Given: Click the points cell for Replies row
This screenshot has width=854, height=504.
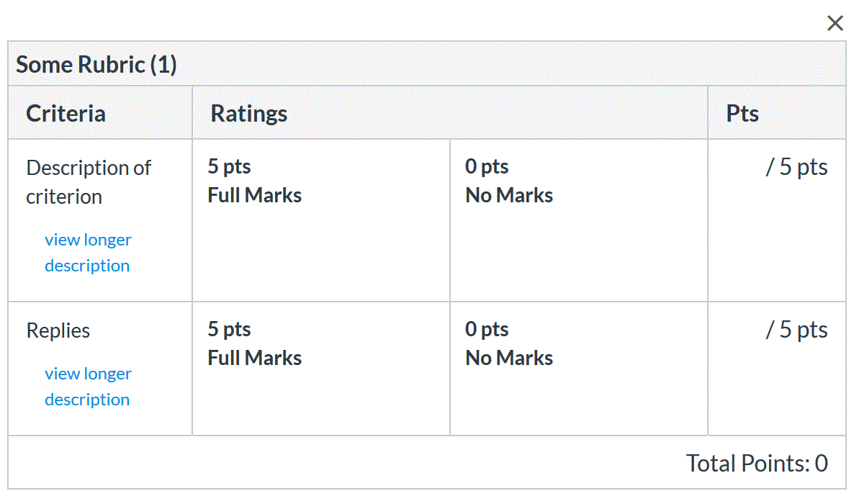Looking at the screenshot, I should (777, 369).
